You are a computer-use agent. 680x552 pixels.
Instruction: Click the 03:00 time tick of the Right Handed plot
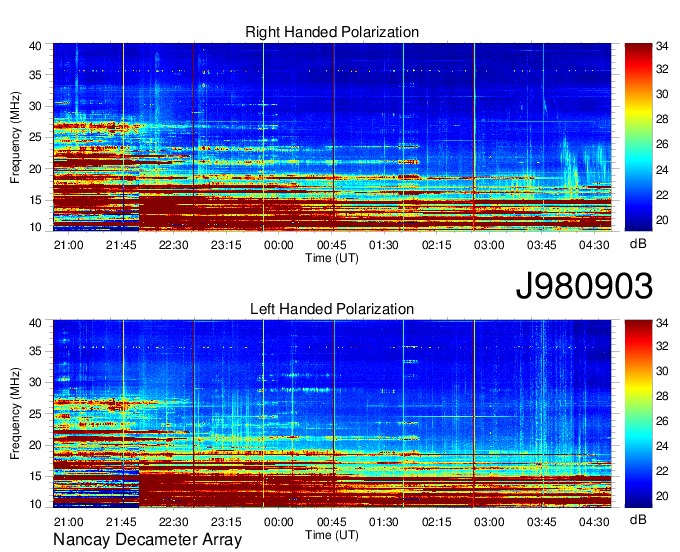coord(489,245)
